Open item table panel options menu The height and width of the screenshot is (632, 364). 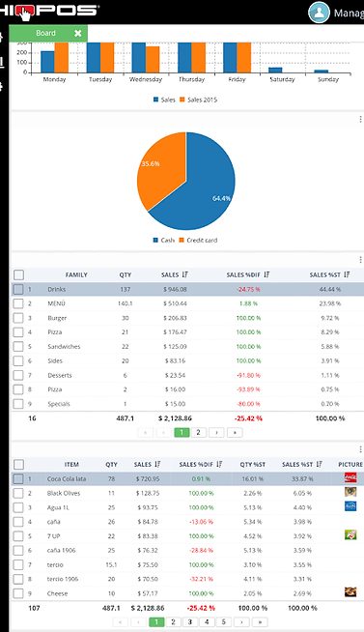pos(360,449)
